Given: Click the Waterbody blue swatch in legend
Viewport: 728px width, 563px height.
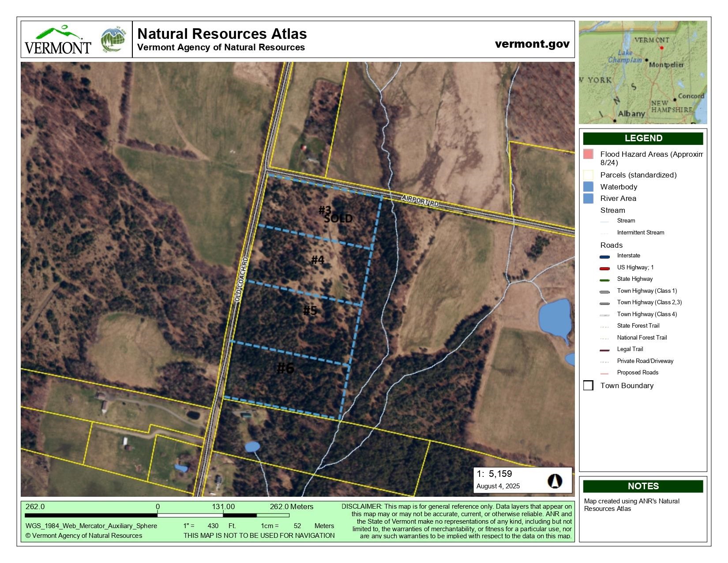Looking at the screenshot, I should coord(588,187).
